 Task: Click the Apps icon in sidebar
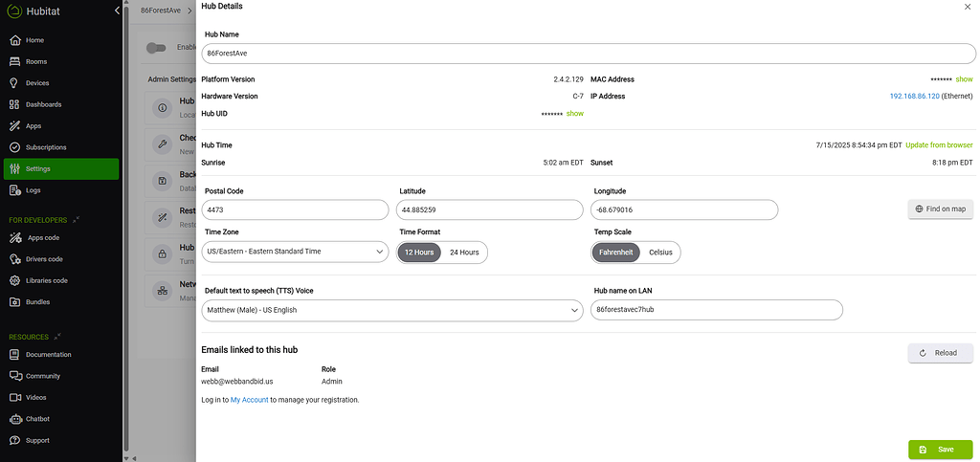coord(14,125)
